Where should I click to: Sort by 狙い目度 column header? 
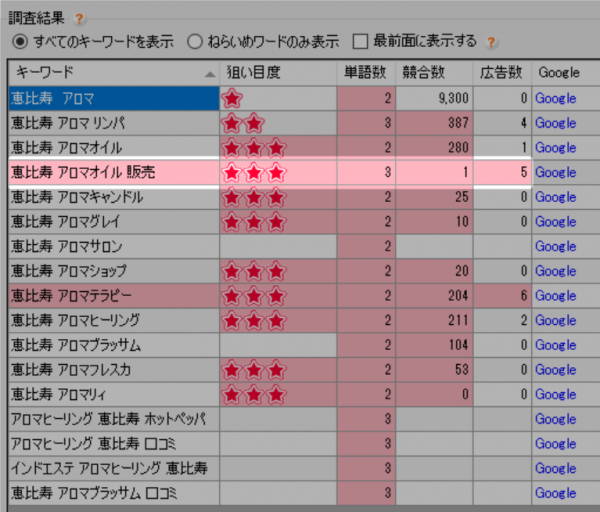(x=278, y=73)
